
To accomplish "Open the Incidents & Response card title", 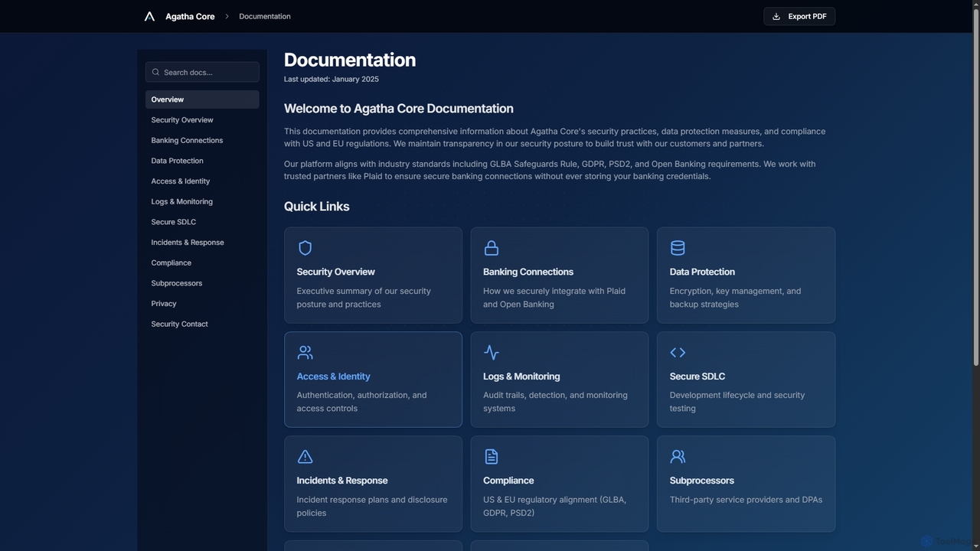I will [x=342, y=481].
